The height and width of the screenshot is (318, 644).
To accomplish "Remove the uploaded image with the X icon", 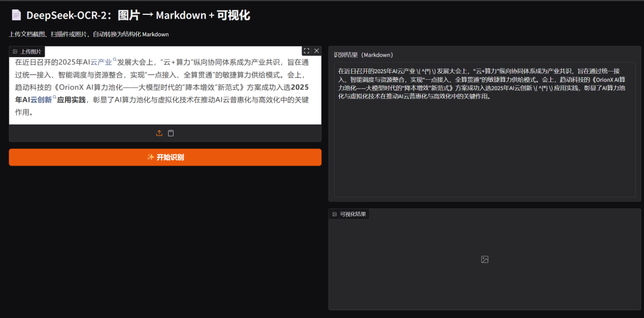I will (316, 51).
